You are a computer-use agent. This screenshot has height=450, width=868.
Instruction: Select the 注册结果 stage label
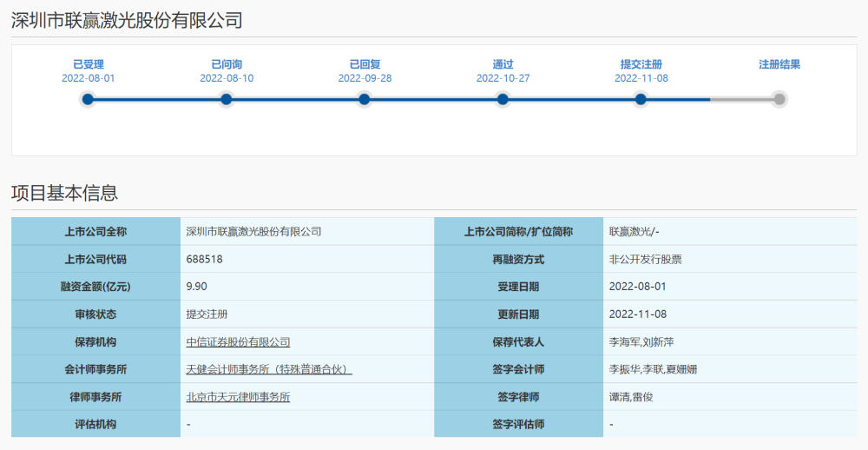coord(779,64)
